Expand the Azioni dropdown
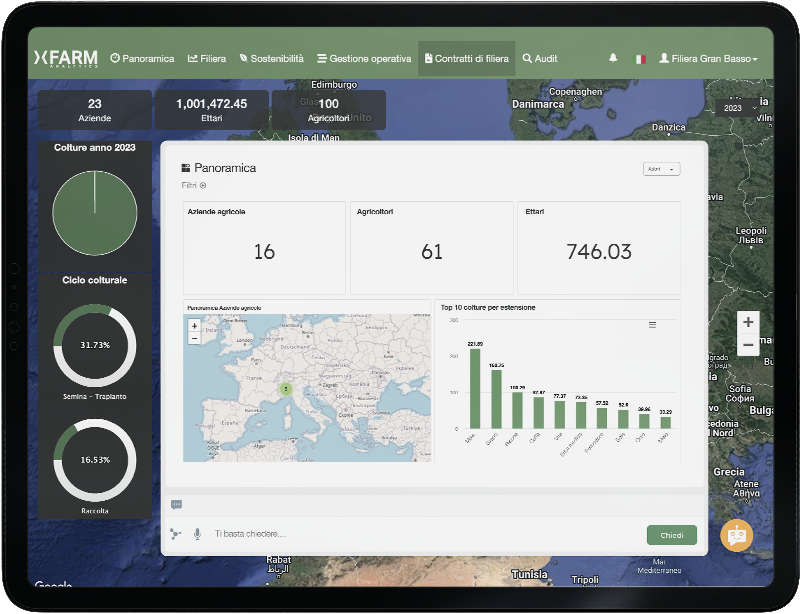The height and width of the screenshot is (614, 800). (x=661, y=169)
